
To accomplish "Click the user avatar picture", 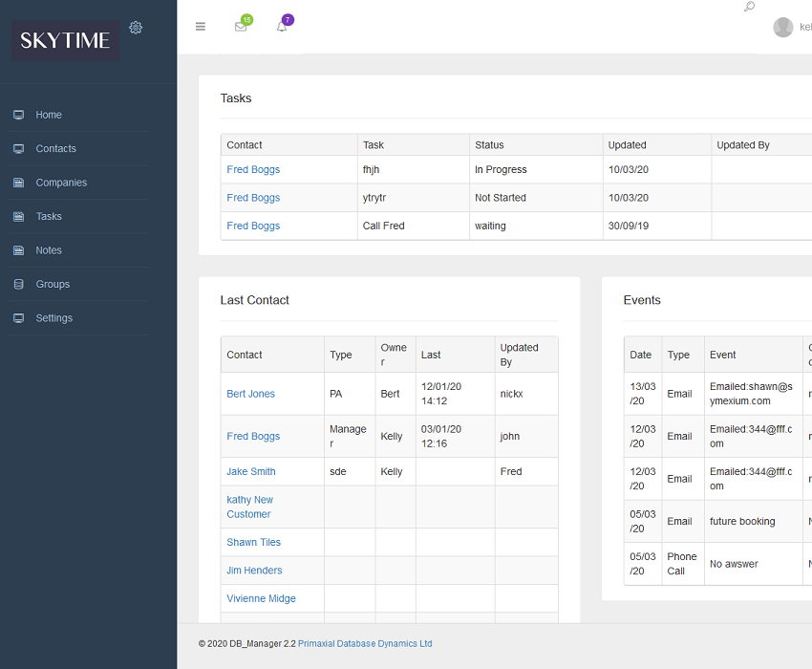I will (x=783, y=28).
